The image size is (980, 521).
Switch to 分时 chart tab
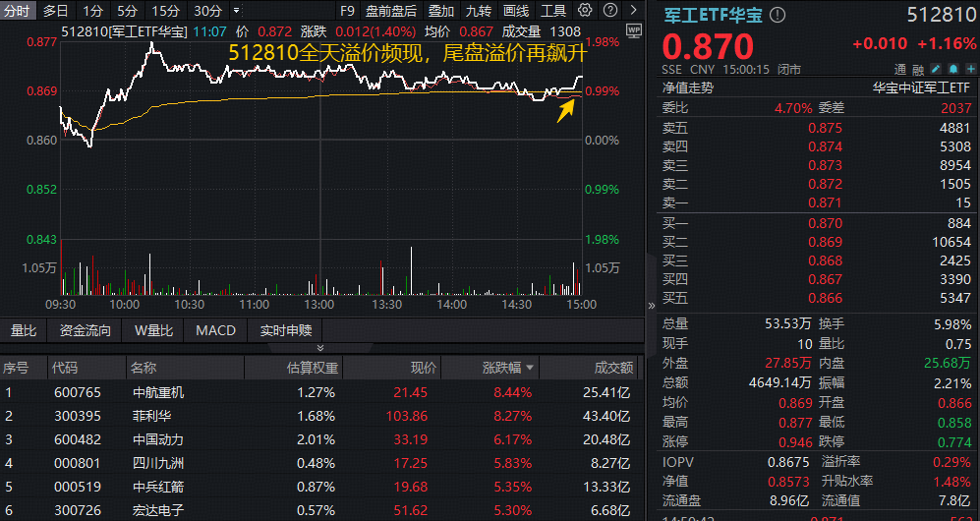(x=18, y=11)
